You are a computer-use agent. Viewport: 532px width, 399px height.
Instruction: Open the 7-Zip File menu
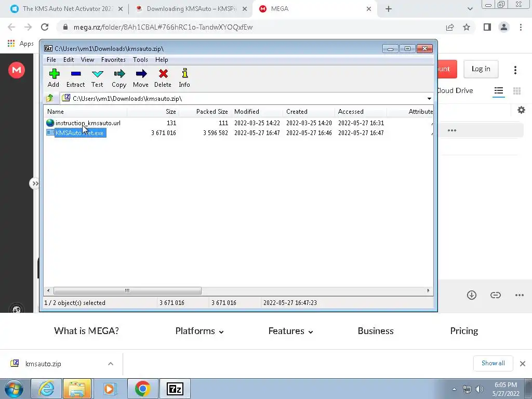tap(51, 60)
